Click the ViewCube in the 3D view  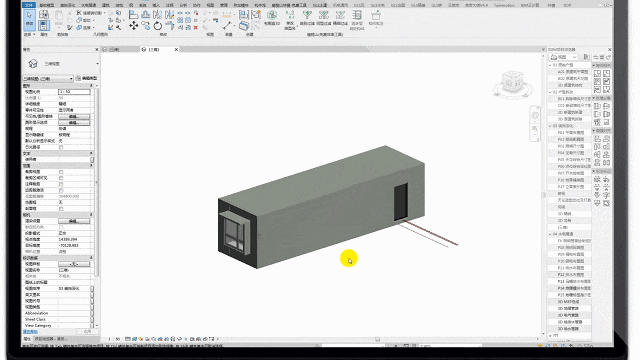coord(512,83)
